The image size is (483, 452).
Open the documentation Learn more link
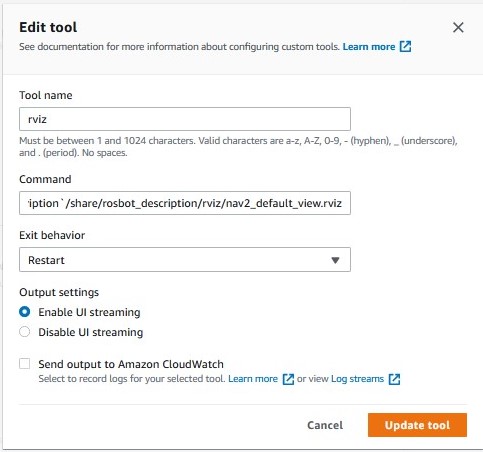369,47
